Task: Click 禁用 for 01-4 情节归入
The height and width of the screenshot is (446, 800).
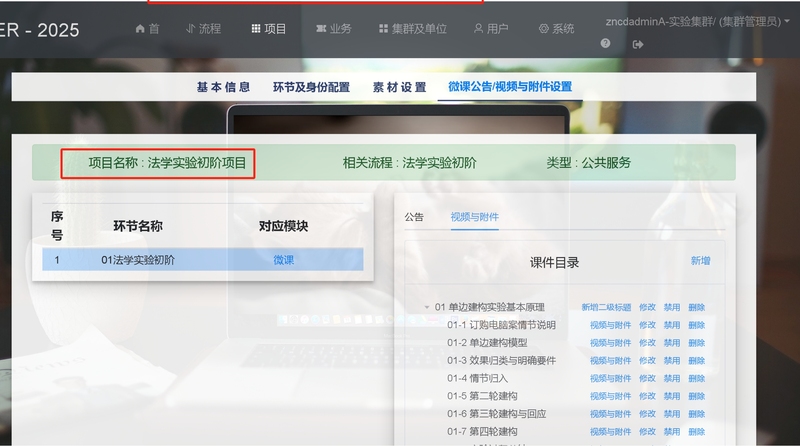Action: pyautogui.click(x=671, y=379)
